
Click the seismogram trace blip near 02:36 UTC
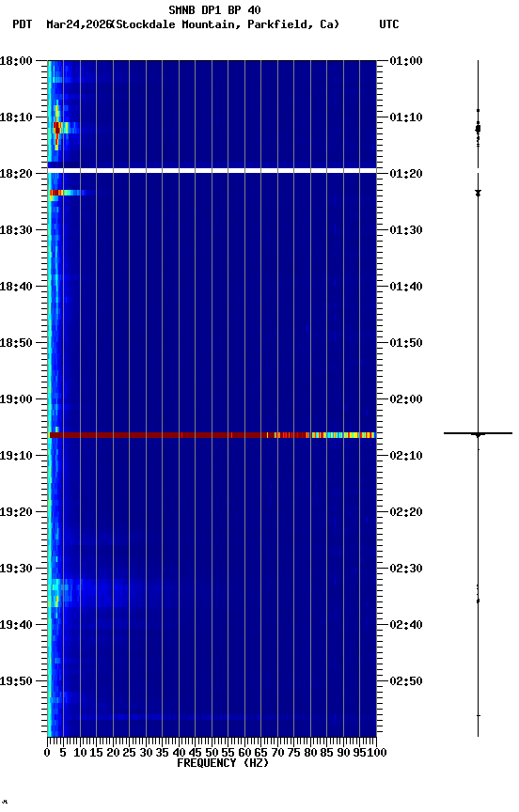click(478, 601)
